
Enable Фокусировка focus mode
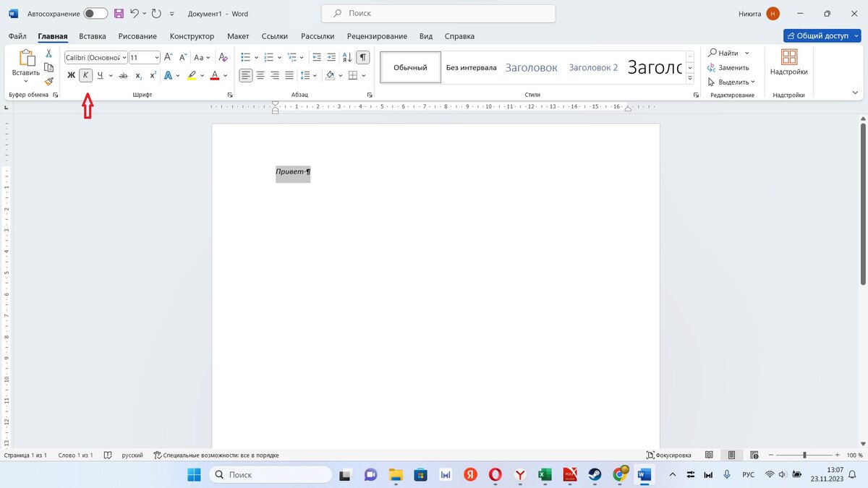pos(669,455)
